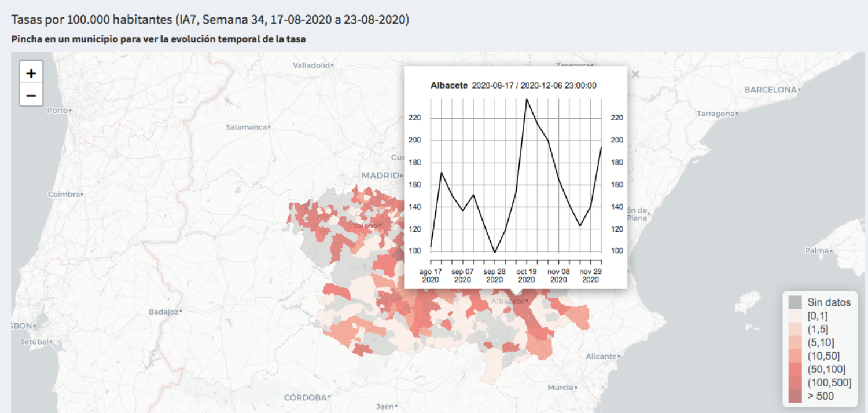This screenshot has height=413, width=868.
Task: Click the Barcelona label on the map
Action: coord(770,90)
